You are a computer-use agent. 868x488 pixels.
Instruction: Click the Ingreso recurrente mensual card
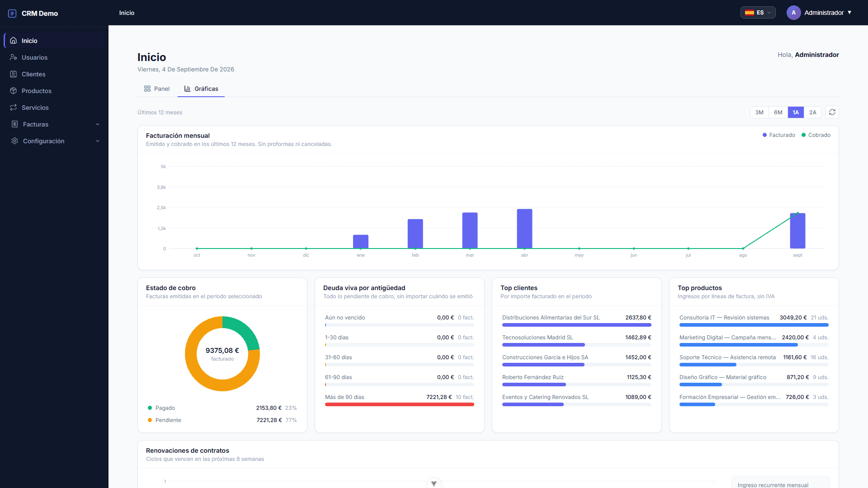pos(781,482)
